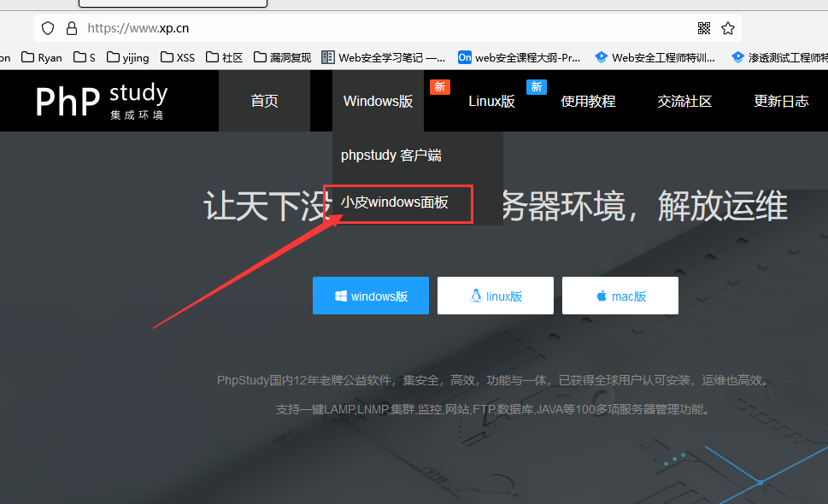This screenshot has width=828, height=504.
Task: Open the 使用教程 nav item
Action: tap(588, 101)
